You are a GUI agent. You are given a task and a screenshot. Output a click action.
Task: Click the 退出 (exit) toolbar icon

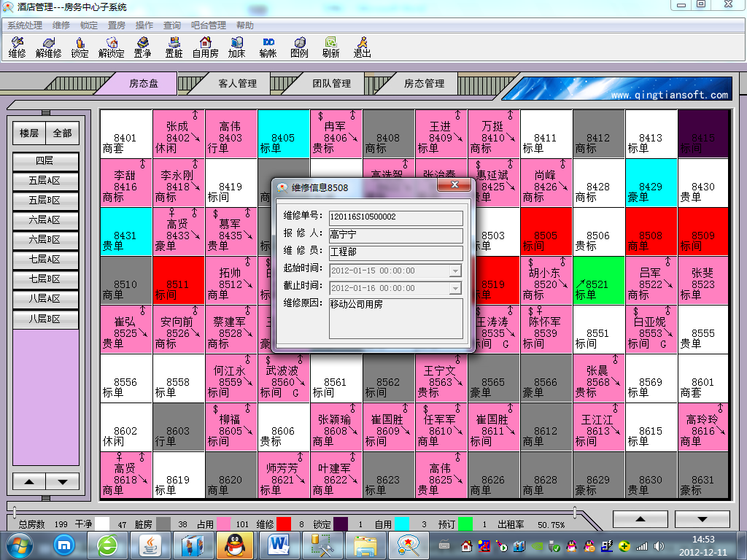pos(362,47)
